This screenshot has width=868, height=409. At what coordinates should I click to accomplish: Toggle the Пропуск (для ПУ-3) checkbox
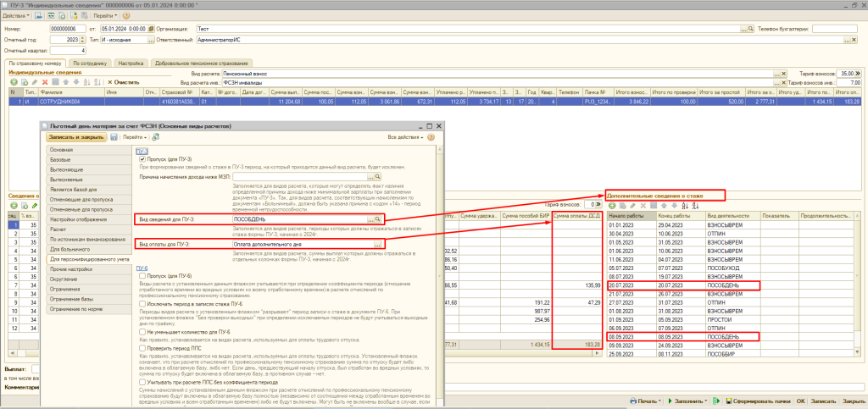[x=142, y=159]
